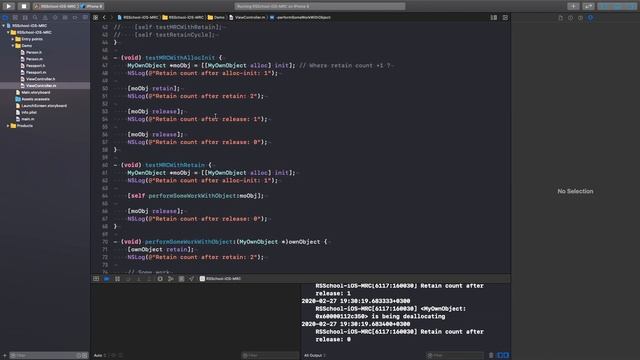Open the editor options (adjust editor) menu icon
640x360 pixels.
[494, 18]
